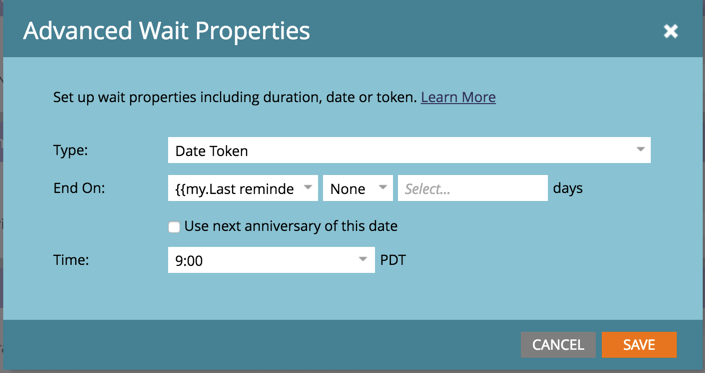Click the Date Token type field
Viewport: 705px width, 373px height.
[409, 150]
